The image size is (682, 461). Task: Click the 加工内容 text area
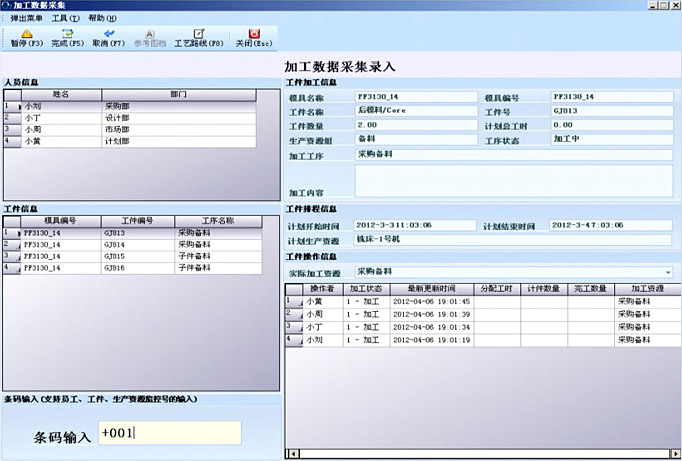pyautogui.click(x=514, y=180)
